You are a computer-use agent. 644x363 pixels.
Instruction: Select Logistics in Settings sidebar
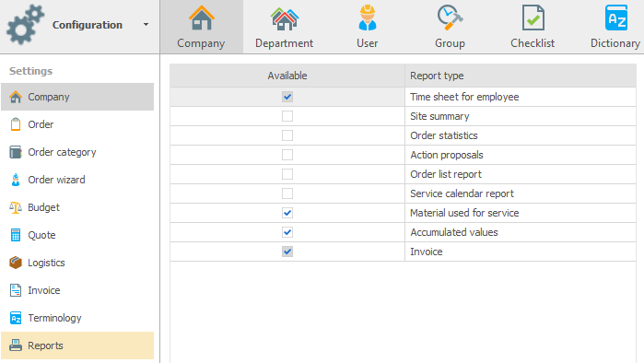[x=77, y=263]
